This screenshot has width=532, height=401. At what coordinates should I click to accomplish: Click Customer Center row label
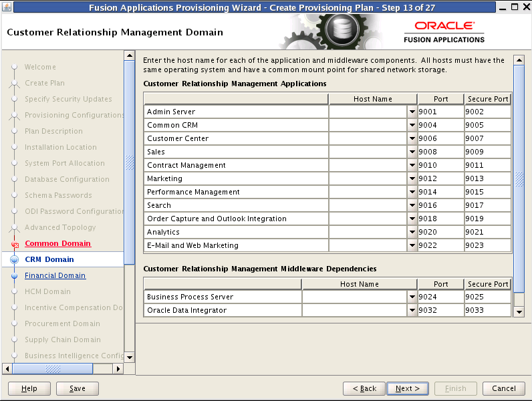178,138
